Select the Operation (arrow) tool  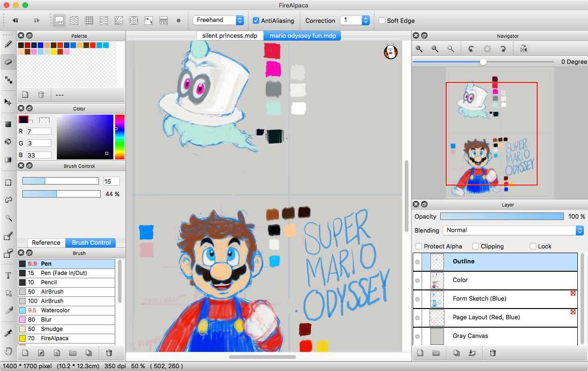coord(8,293)
